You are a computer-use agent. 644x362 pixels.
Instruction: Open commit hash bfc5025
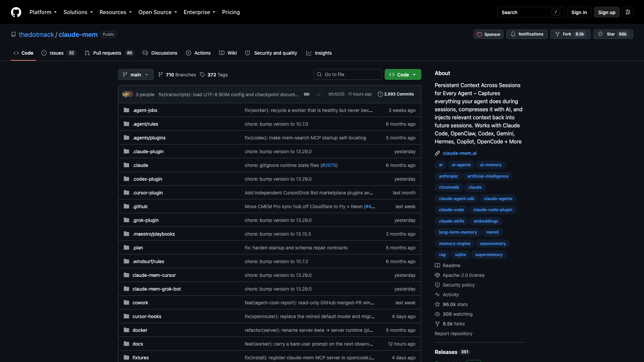click(336, 94)
